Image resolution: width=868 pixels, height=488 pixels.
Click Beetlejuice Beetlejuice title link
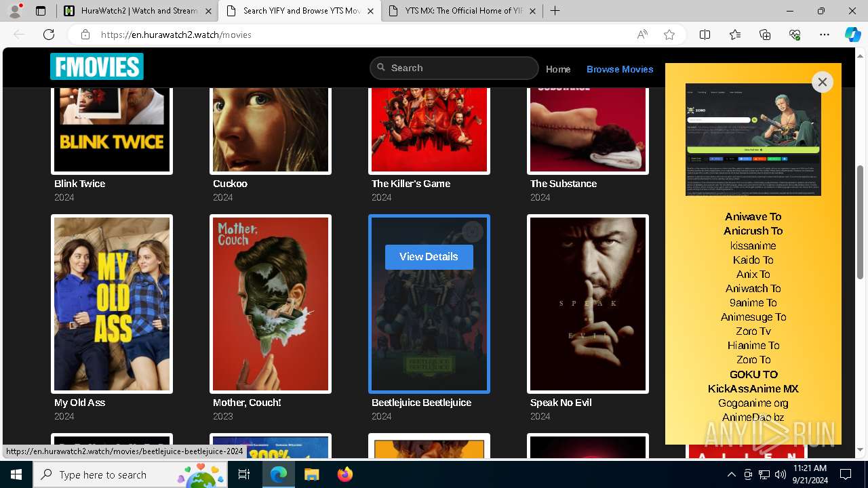(422, 403)
